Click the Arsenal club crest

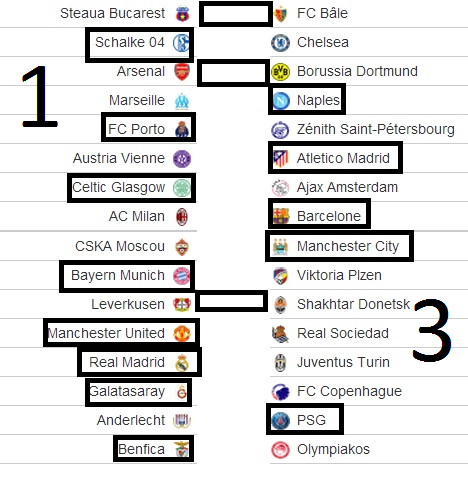[x=182, y=72]
